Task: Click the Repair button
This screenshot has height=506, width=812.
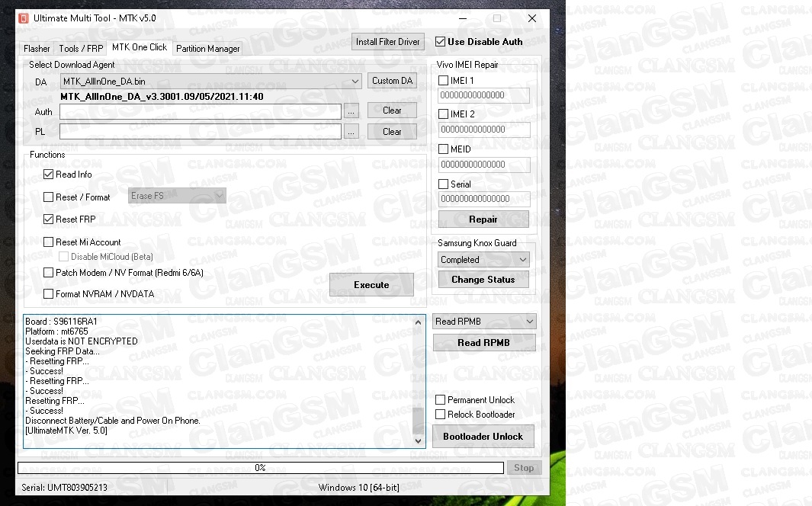Action: pyautogui.click(x=483, y=219)
